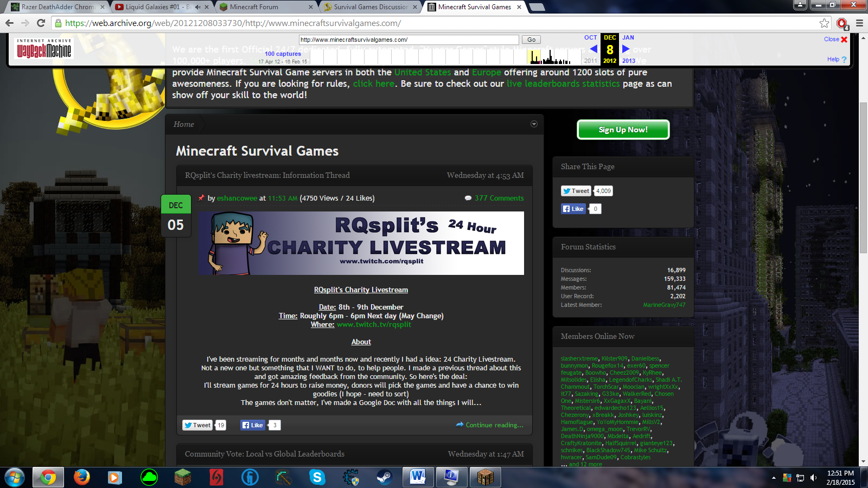Open the pickaxe app in taskbar
This screenshot has width=868, height=488.
coord(283,477)
